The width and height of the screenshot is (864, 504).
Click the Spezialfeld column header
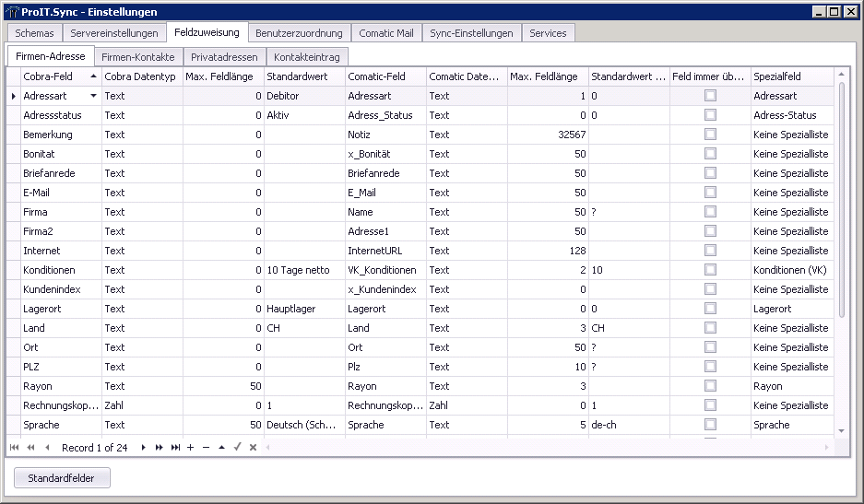790,76
